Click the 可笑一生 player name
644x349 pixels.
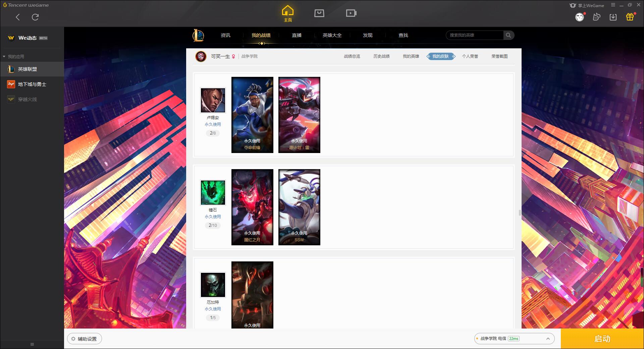point(220,56)
